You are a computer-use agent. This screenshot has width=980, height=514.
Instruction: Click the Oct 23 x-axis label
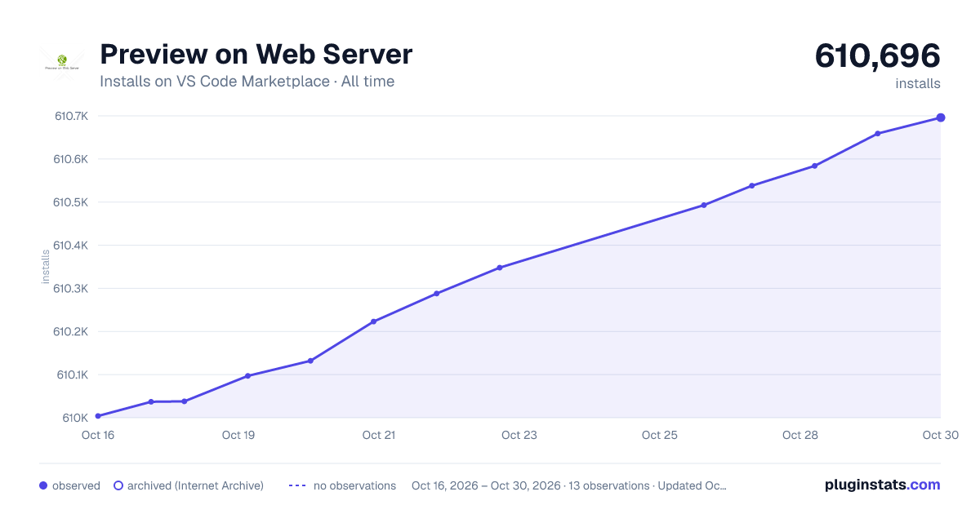[x=519, y=435]
